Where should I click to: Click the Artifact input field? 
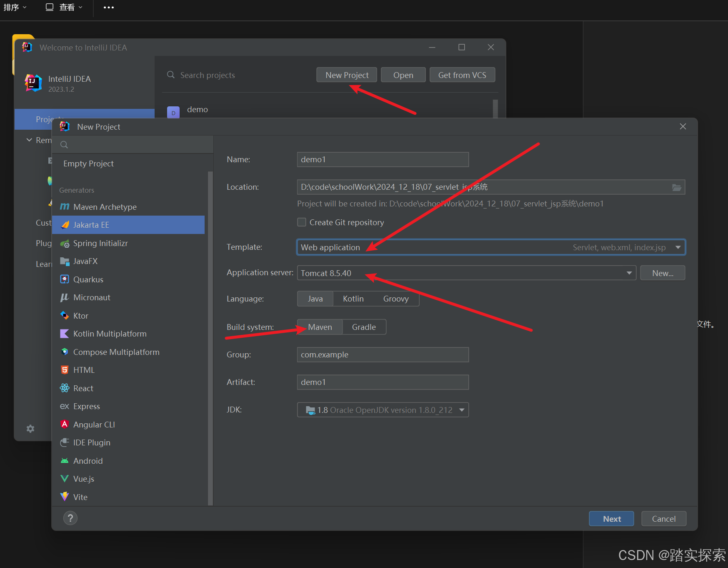pos(383,382)
